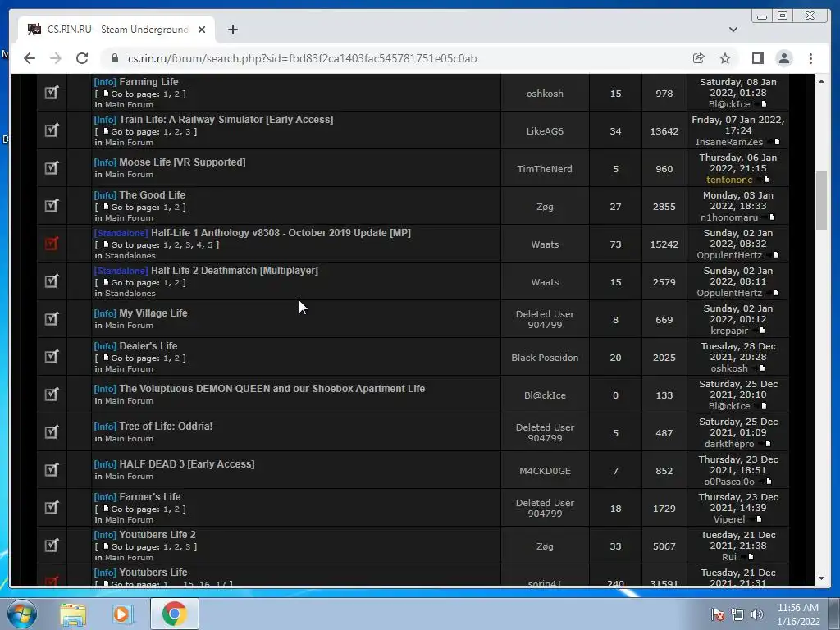Open a new browser tab

232,30
